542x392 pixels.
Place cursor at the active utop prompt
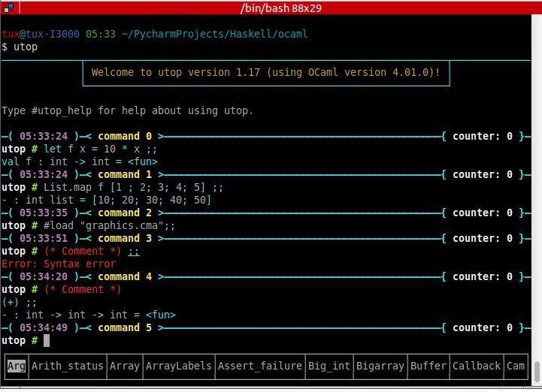pos(47,341)
